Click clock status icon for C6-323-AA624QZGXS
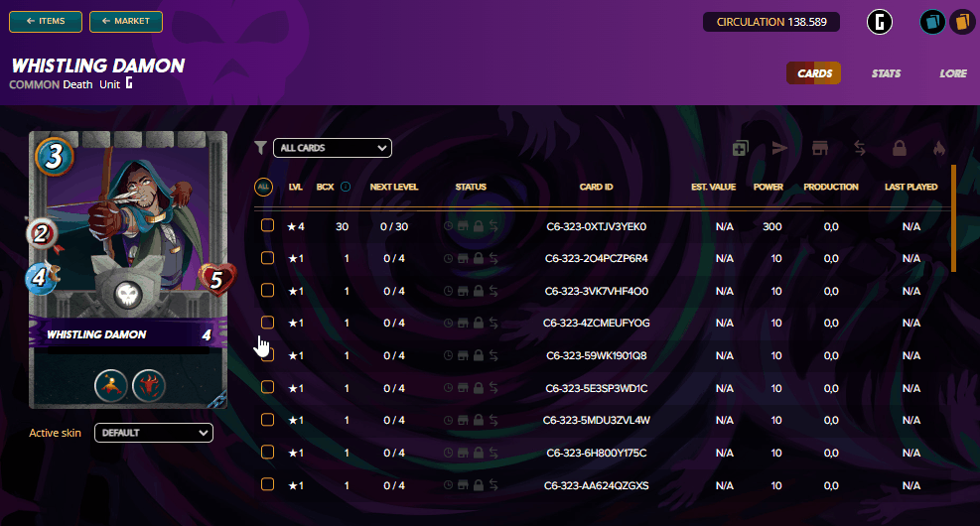Screen dimensions: 980x526 tap(448, 484)
